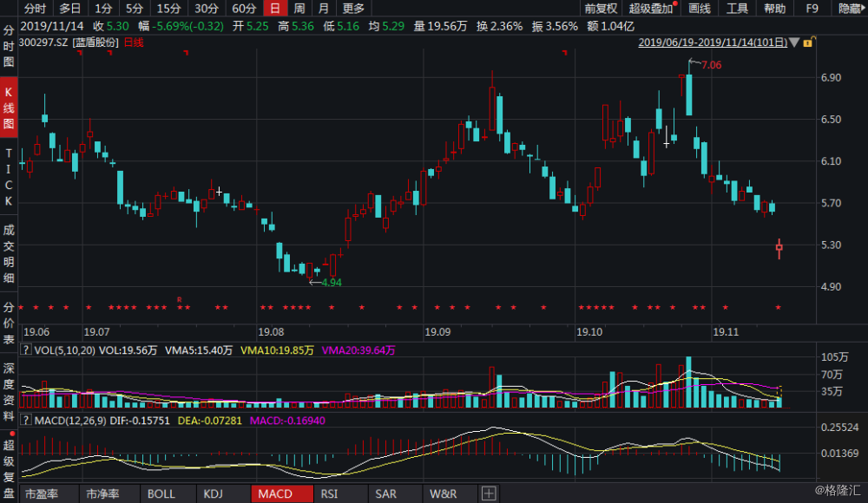Show the BOLL indicator
The height and width of the screenshot is (503, 868).
point(161,493)
